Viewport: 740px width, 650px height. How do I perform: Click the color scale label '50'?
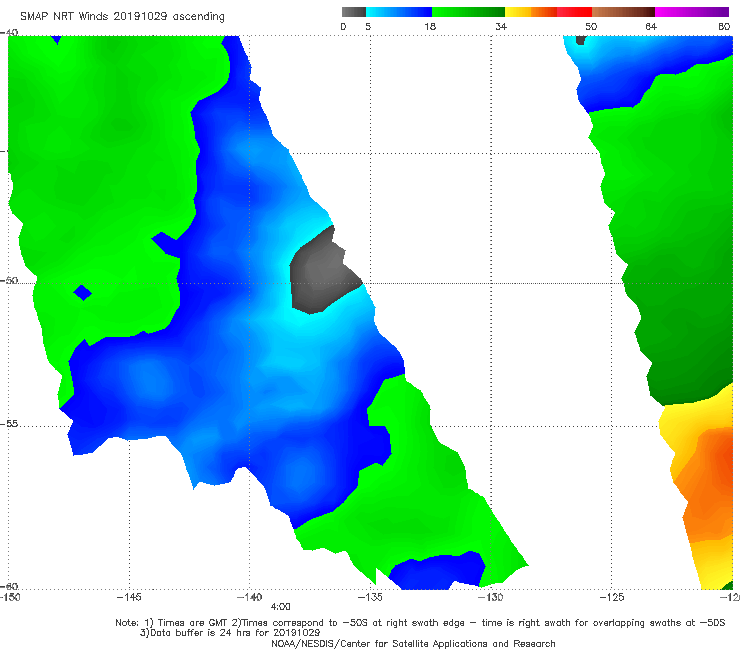(591, 27)
